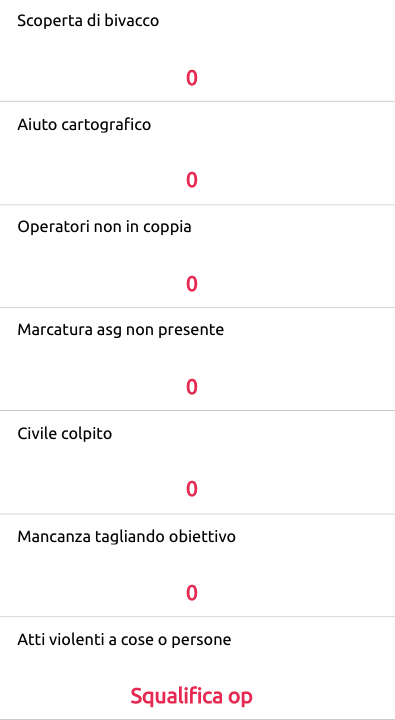The width and height of the screenshot is (395, 720).
Task: Click empty space right of Civile colpito label
Action: [253, 433]
